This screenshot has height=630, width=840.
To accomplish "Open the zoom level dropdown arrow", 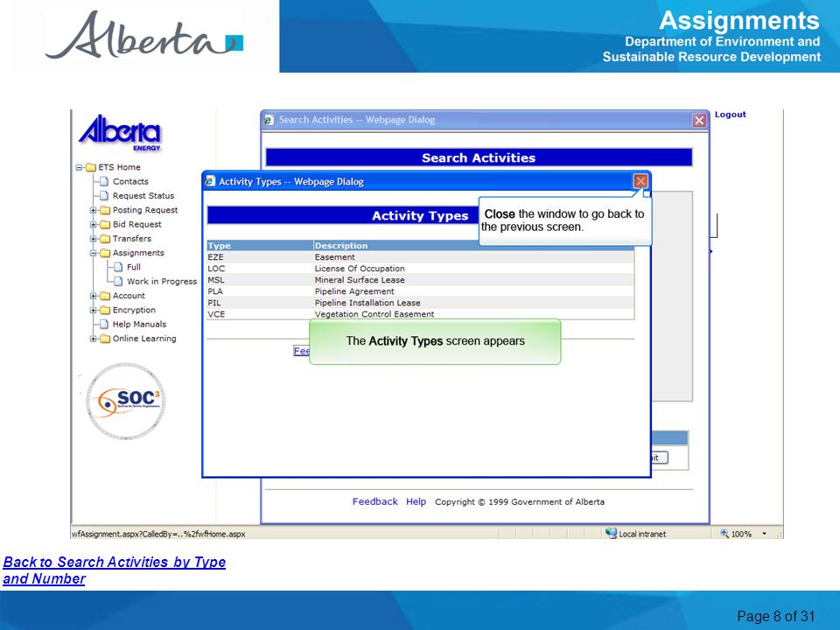I will point(765,534).
